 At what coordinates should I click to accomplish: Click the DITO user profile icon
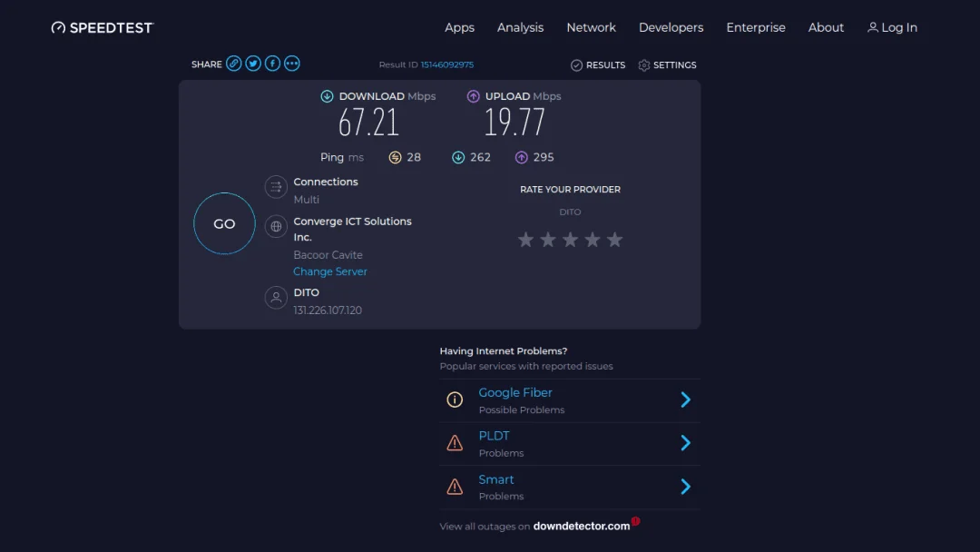click(276, 298)
